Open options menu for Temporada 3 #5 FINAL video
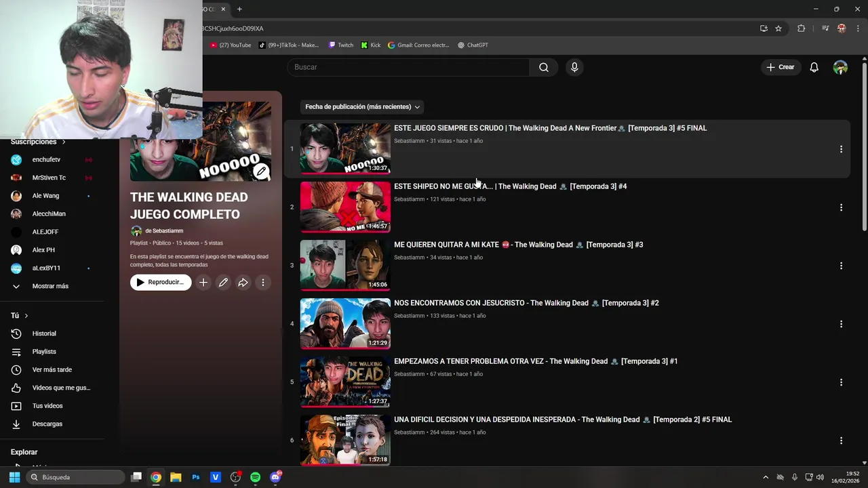868x488 pixels. pyautogui.click(x=841, y=149)
